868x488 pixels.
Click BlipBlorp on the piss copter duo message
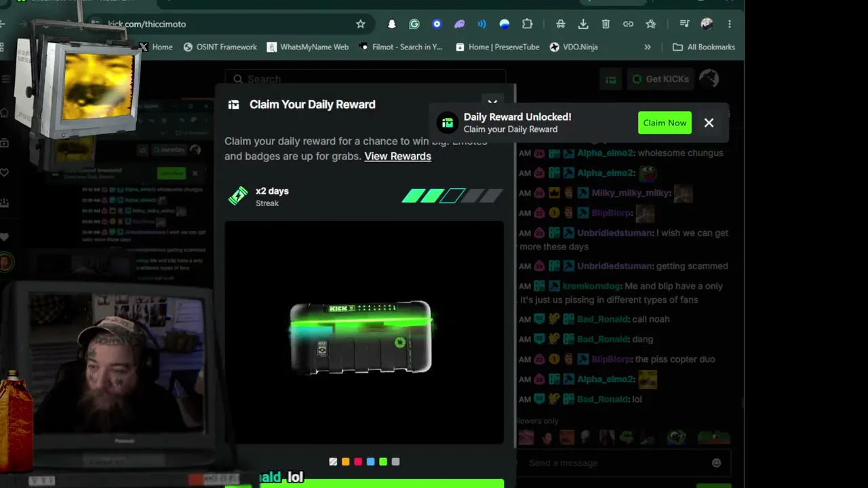[611, 359]
